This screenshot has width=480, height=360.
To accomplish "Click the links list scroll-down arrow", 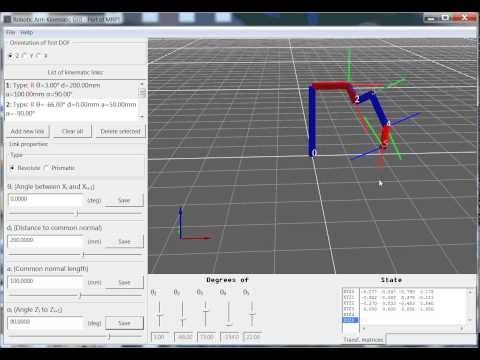I will point(142,116).
